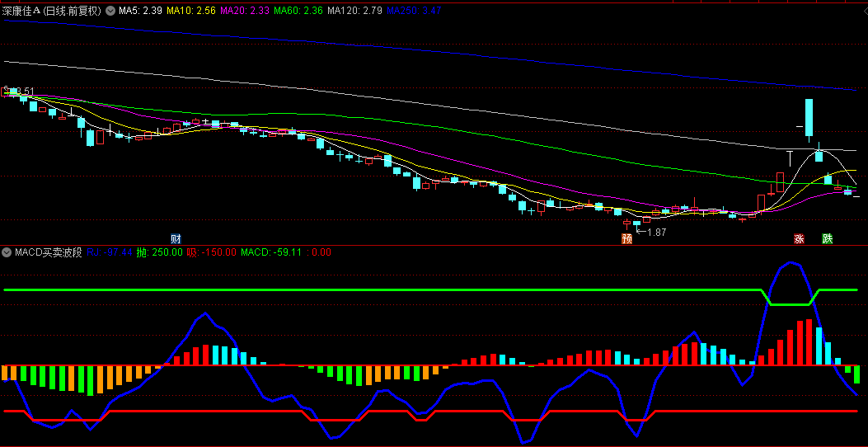
Task: Click the 跌 marker icon
Action: (x=827, y=239)
